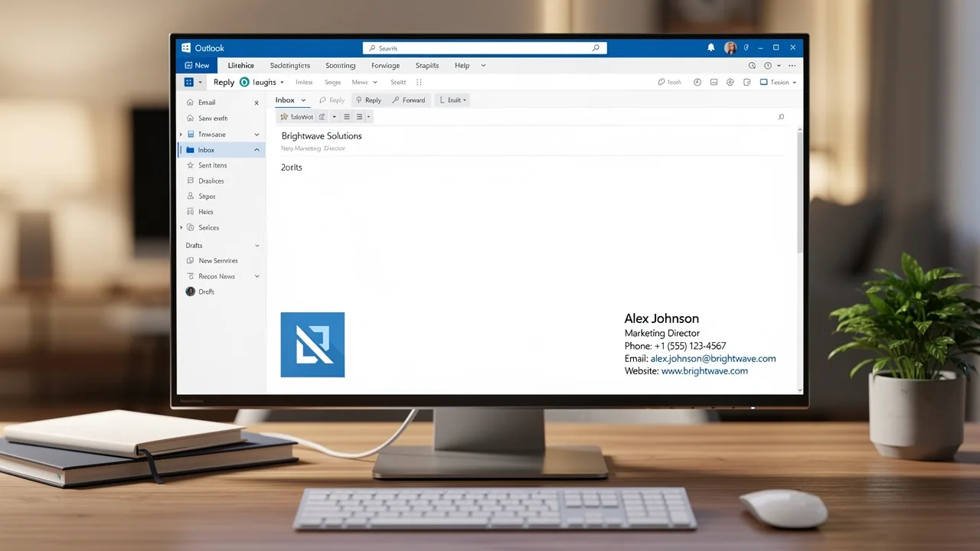This screenshot has height=551, width=980.
Task: Click the blue grid icon in ribbon
Action: 188,82
